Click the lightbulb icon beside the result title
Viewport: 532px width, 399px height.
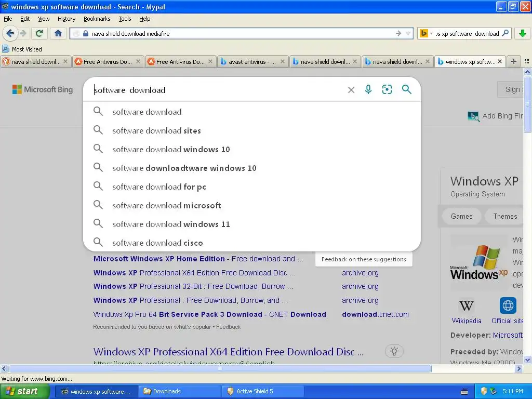point(394,351)
